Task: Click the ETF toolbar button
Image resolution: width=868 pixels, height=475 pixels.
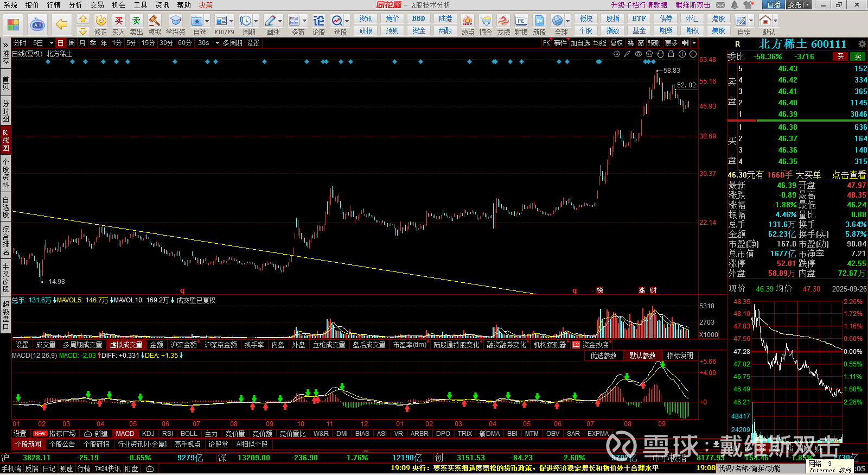Action: point(639,18)
